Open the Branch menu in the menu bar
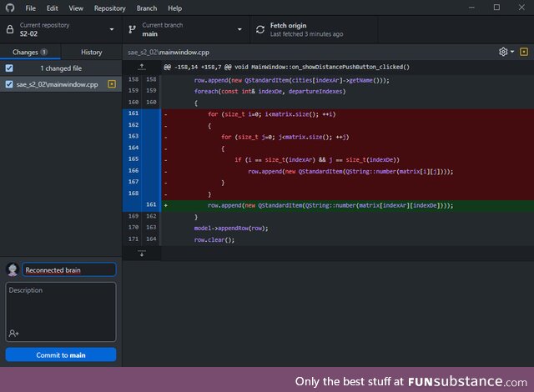 [146, 8]
